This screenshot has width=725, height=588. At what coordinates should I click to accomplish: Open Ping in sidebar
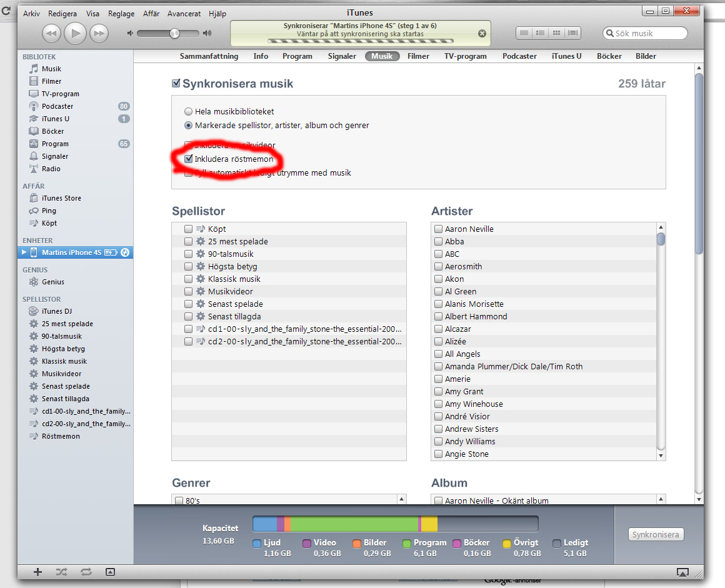[x=49, y=211]
